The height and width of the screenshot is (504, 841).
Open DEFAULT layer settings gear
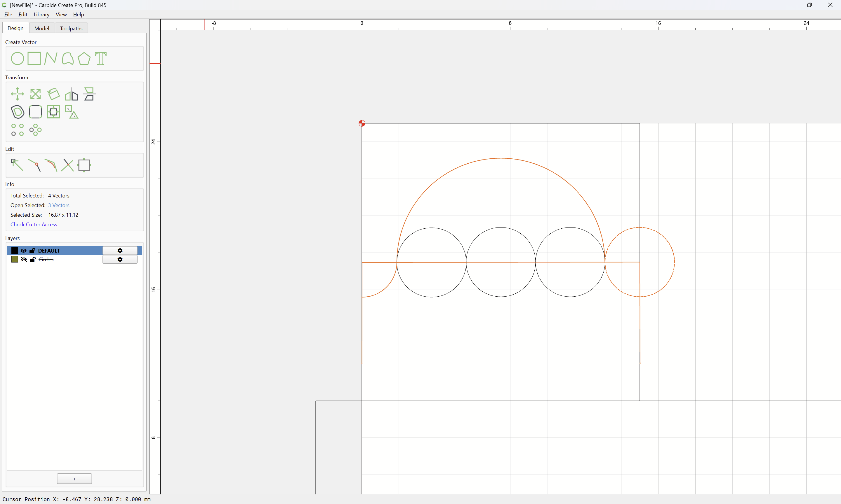(120, 251)
